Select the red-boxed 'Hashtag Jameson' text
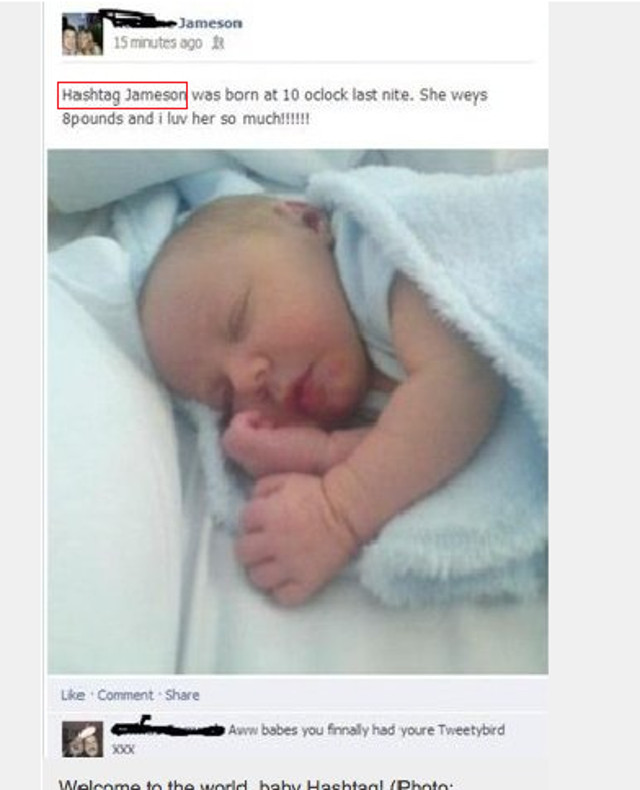 [x=122, y=95]
